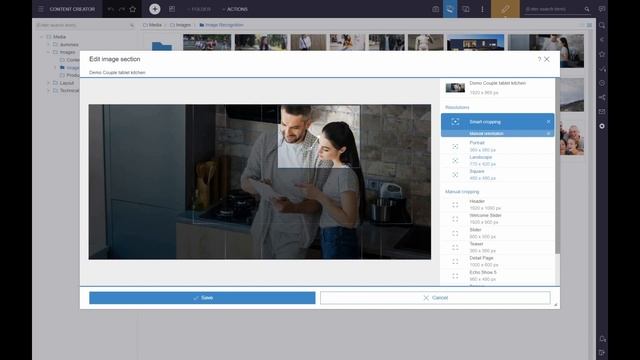
Task: Cancel the image section dialog
Action: [435, 298]
